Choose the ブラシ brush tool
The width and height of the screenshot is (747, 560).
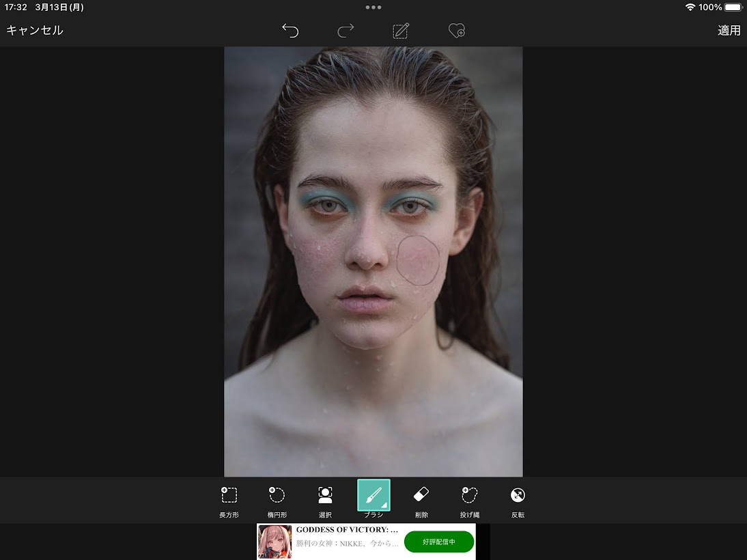coord(373,496)
